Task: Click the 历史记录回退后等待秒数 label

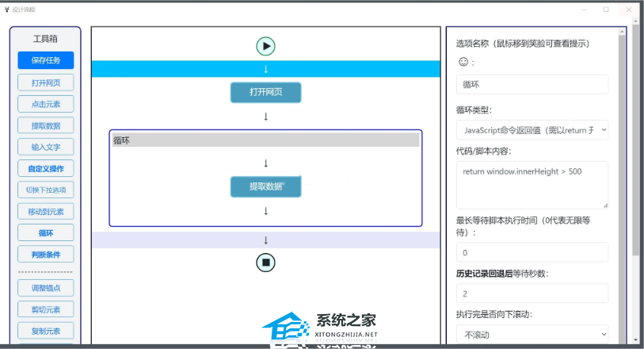Action: point(502,274)
